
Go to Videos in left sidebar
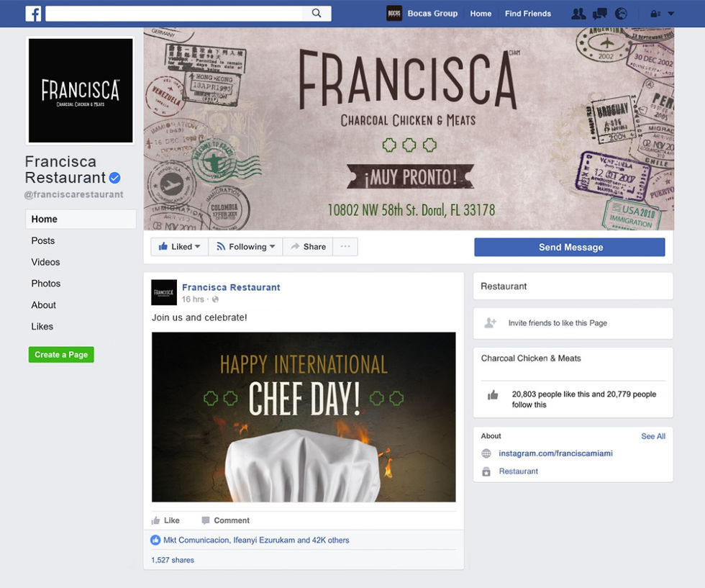(45, 262)
